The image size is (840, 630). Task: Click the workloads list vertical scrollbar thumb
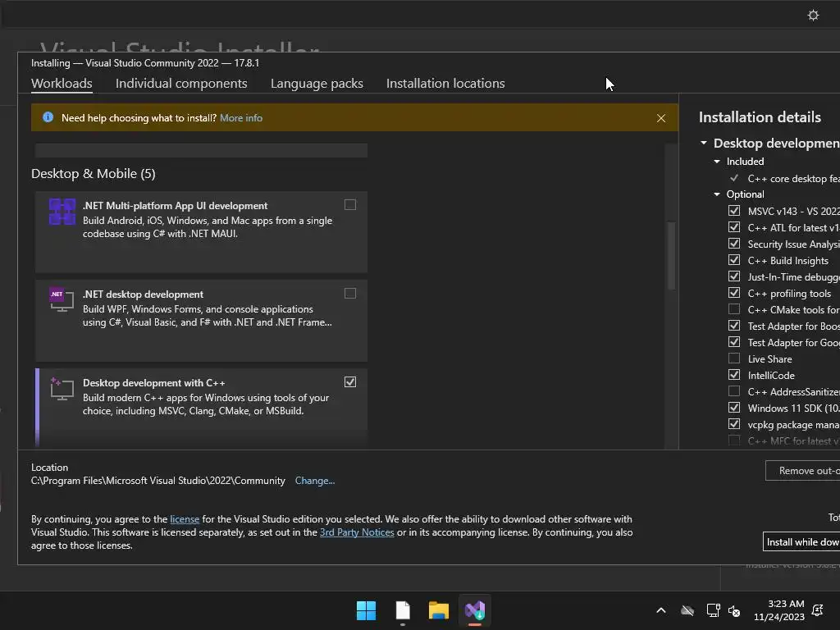pyautogui.click(x=671, y=256)
